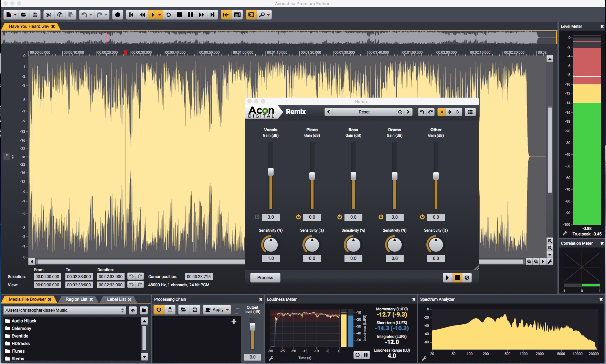Copy A settings to B with the arrow

pyautogui.click(x=449, y=112)
